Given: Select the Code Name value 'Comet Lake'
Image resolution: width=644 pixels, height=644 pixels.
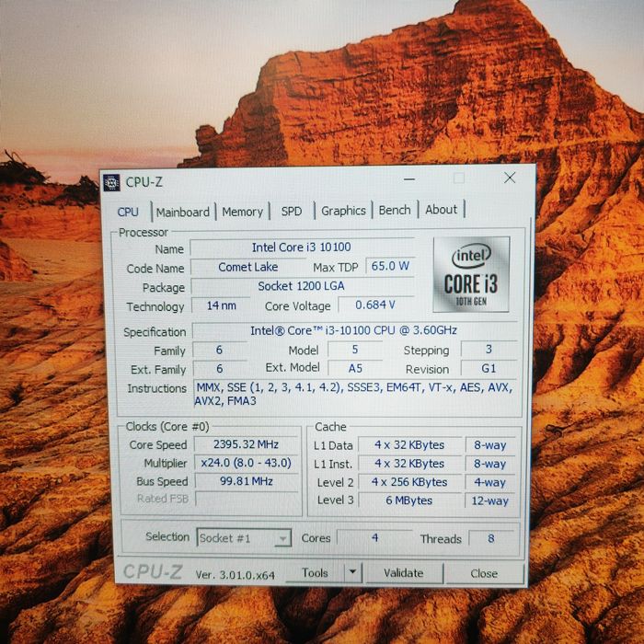Looking at the screenshot, I should pyautogui.click(x=248, y=267).
